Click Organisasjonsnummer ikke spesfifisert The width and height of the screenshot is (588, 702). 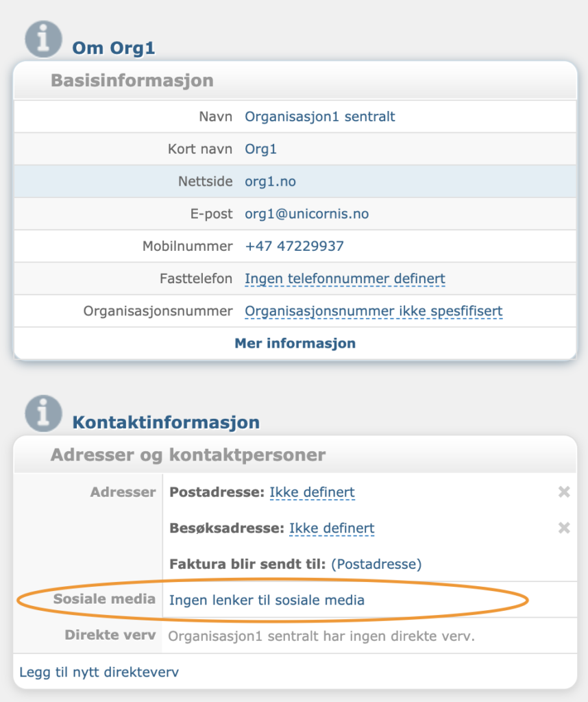tap(373, 311)
